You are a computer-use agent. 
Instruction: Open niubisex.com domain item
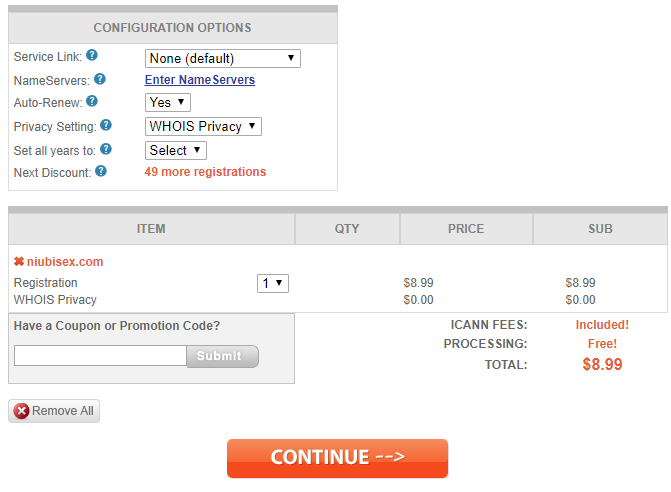[64, 262]
